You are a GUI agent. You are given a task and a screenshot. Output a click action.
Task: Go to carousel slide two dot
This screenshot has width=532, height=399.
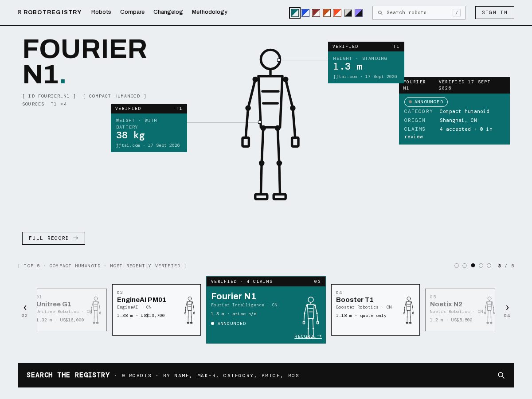(465, 266)
